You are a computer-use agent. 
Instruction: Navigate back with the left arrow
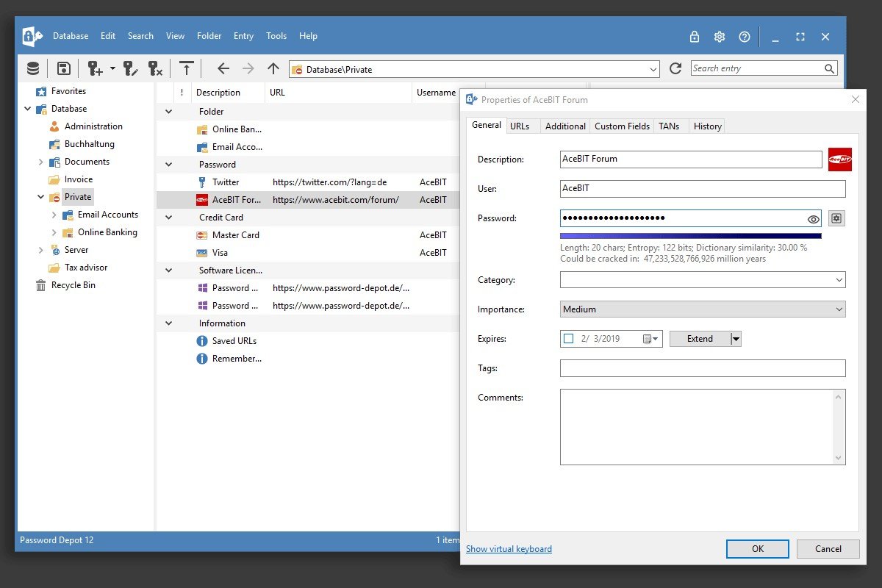pyautogui.click(x=223, y=68)
